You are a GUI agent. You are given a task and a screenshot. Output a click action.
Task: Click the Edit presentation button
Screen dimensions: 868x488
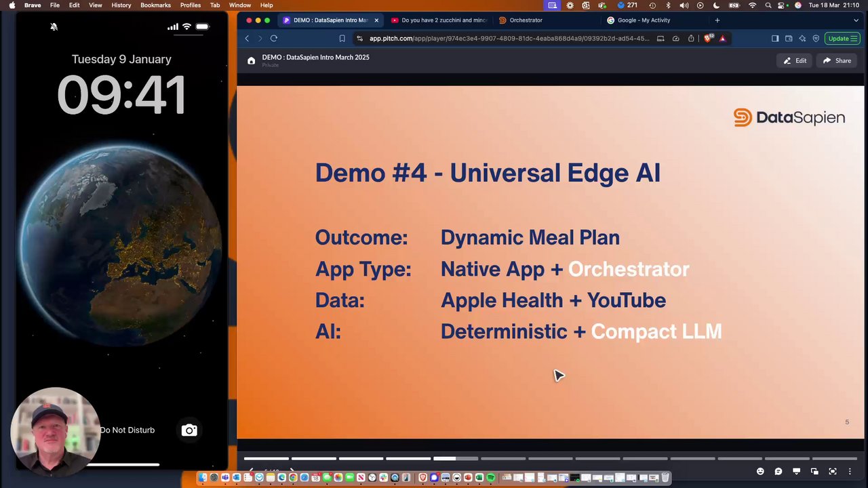(795, 60)
